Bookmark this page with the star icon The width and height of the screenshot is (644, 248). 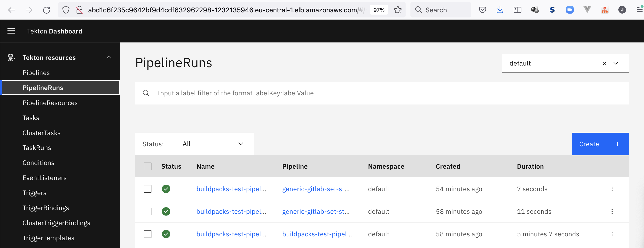[398, 10]
